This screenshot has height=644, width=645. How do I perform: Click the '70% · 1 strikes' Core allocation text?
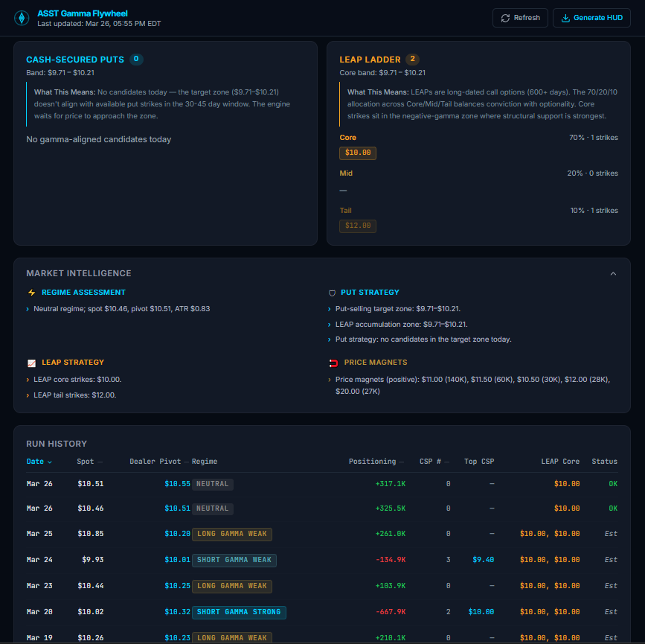tap(593, 138)
